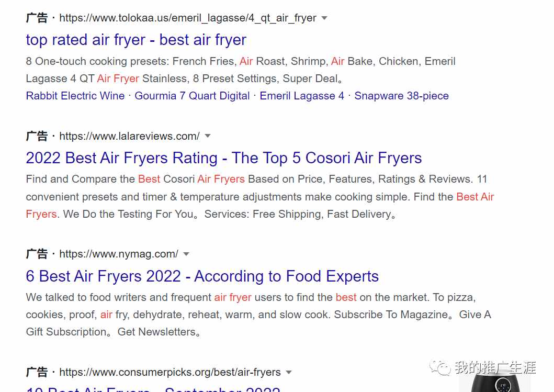The width and height of the screenshot is (554, 392).
Task: Click the 广告 label on the nymag.com ad
Action: pyautogui.click(x=37, y=254)
